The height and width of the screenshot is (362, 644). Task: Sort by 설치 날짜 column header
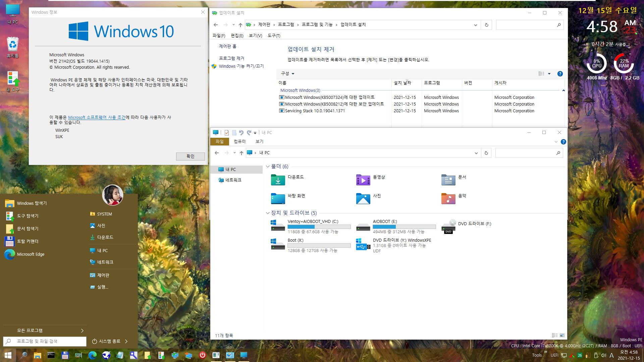click(x=406, y=83)
